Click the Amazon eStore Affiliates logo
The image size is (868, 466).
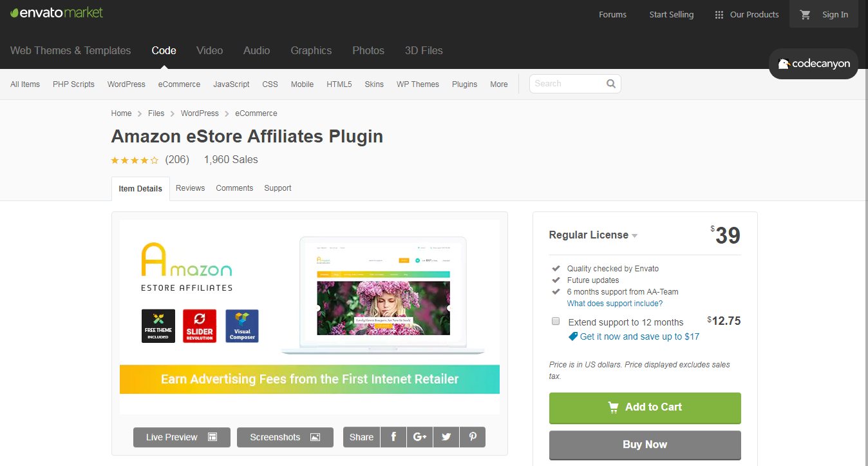(x=187, y=266)
